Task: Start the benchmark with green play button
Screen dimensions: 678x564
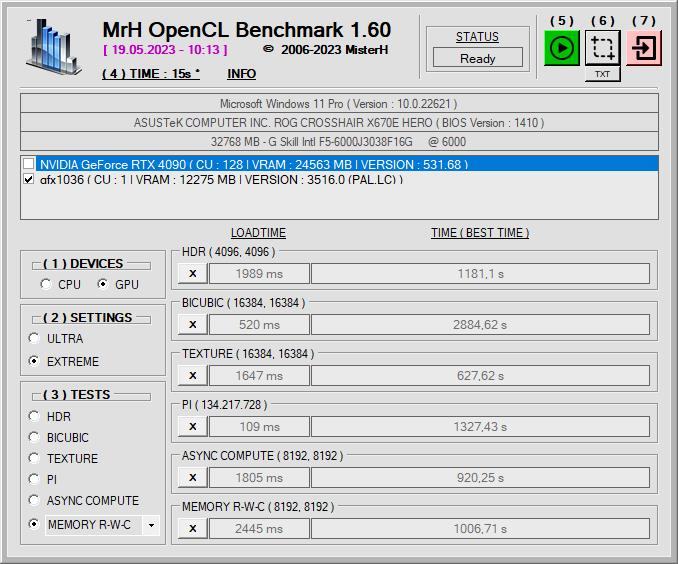Action: (562, 48)
